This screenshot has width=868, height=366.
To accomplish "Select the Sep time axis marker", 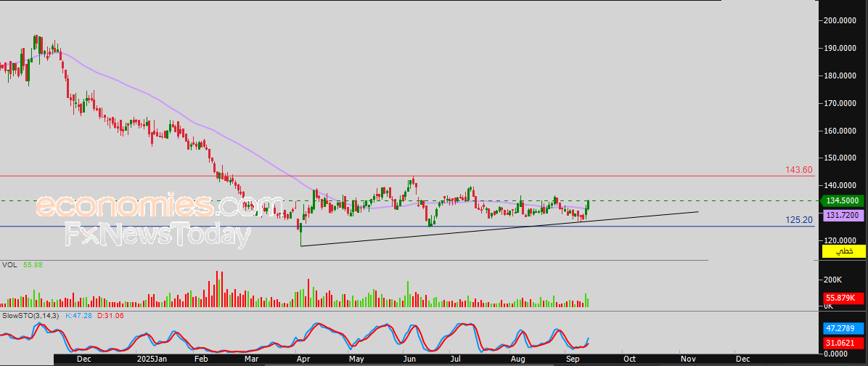I will (x=571, y=359).
